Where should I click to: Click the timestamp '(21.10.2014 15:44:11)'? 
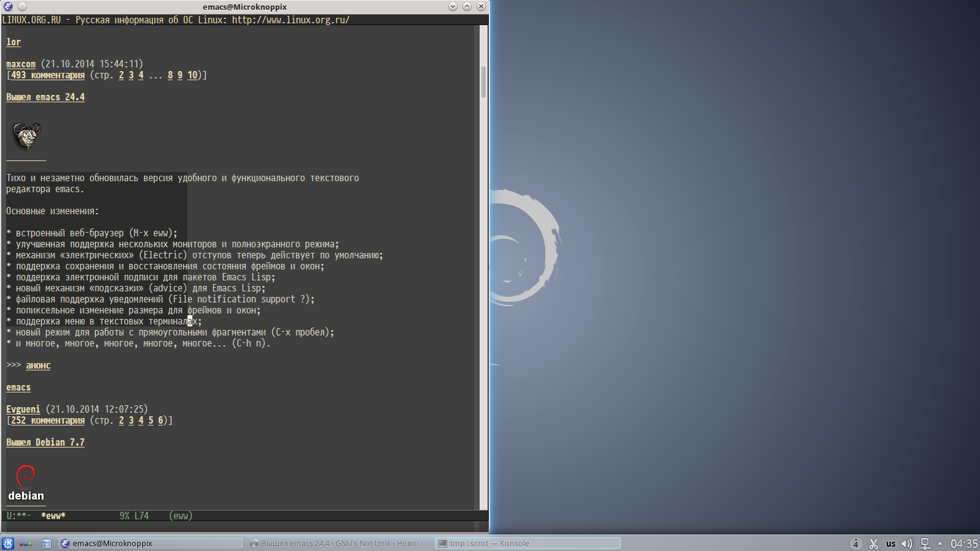tap(92, 64)
